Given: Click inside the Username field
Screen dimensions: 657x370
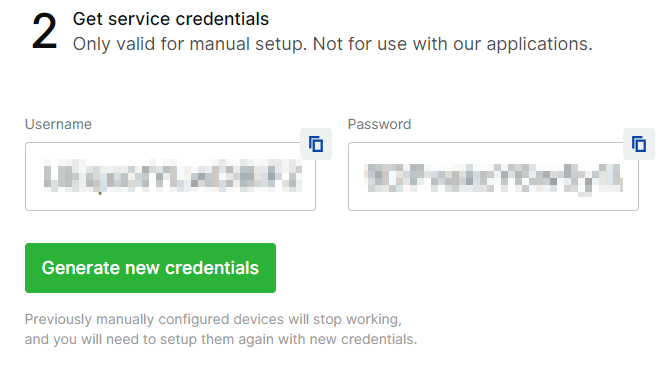Looking at the screenshot, I should (170, 176).
